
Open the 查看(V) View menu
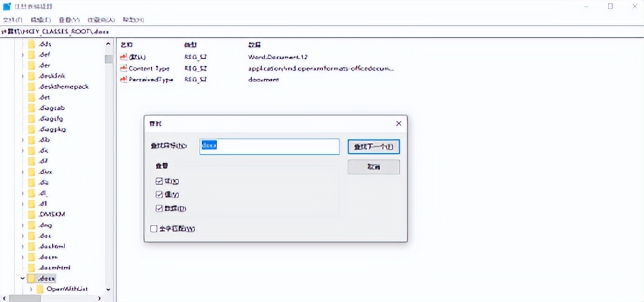(x=69, y=20)
